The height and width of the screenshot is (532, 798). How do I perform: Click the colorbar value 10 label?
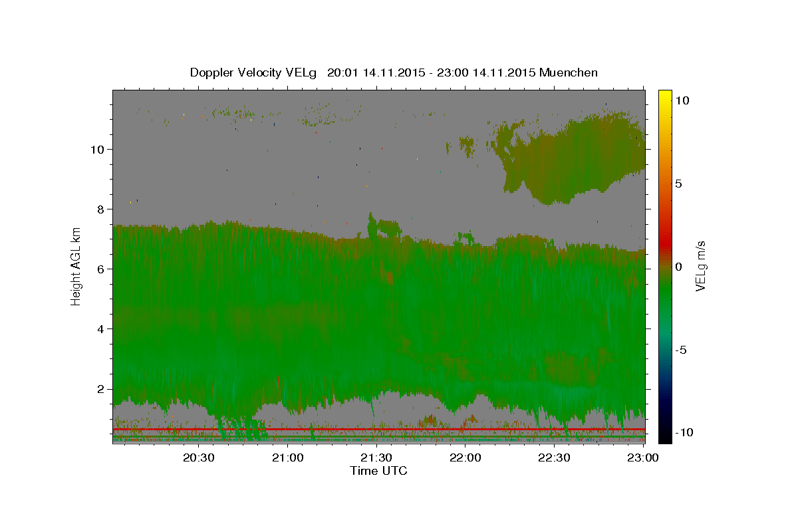point(682,100)
